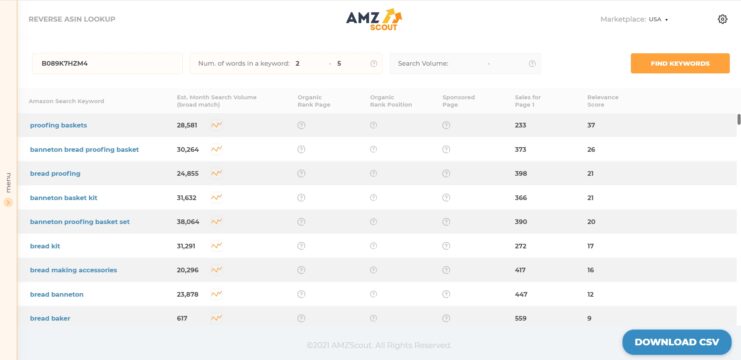
Task: Sort by Est. Month Search Volume column
Action: pyautogui.click(x=216, y=101)
